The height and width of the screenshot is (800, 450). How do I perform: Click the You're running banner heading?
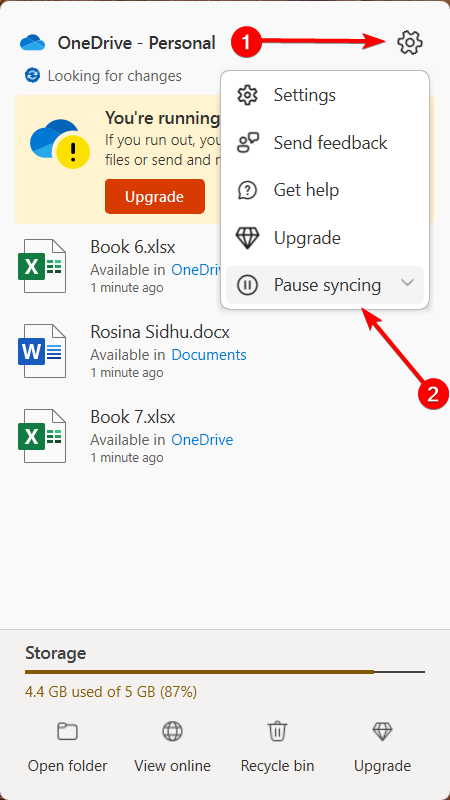pyautogui.click(x=162, y=118)
